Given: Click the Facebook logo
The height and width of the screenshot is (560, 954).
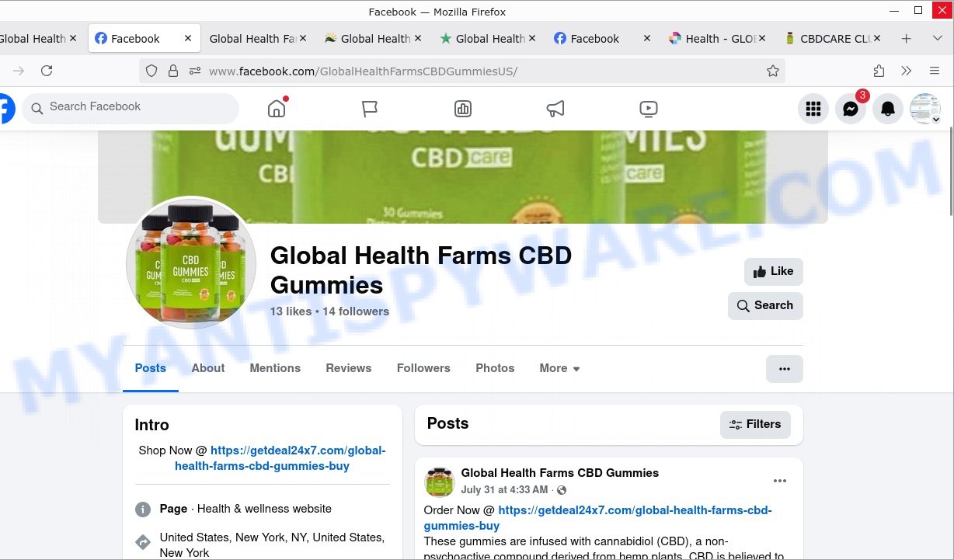Looking at the screenshot, I should point(5,109).
